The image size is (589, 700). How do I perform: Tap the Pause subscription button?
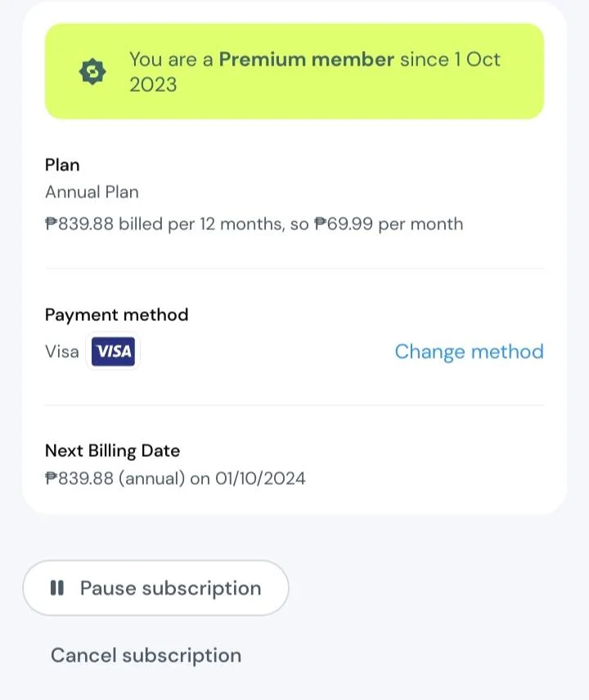pyautogui.click(x=155, y=588)
